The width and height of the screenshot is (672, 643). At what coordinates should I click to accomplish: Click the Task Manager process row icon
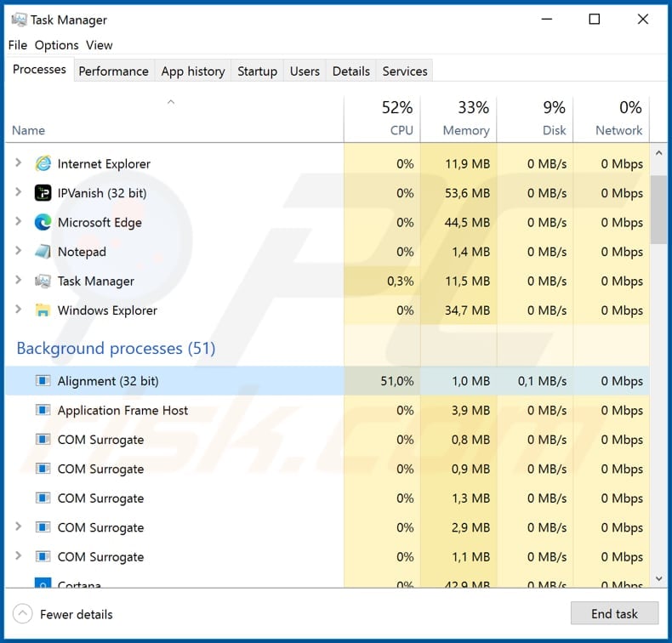click(43, 281)
